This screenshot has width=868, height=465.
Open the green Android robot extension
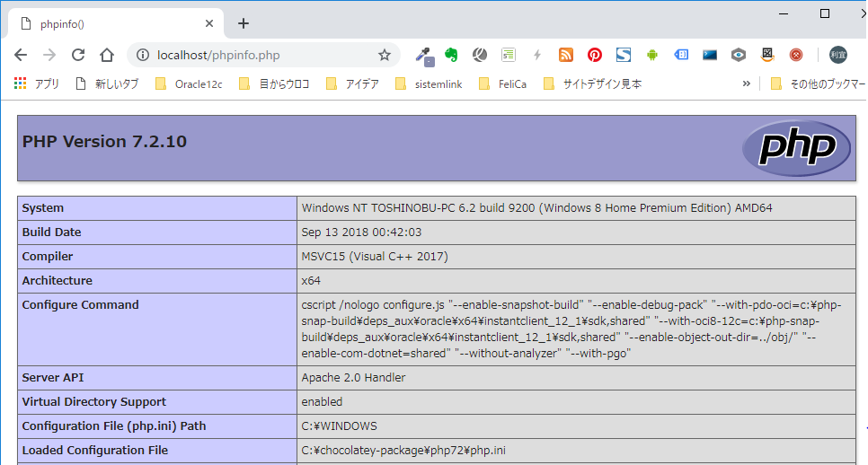tap(652, 55)
